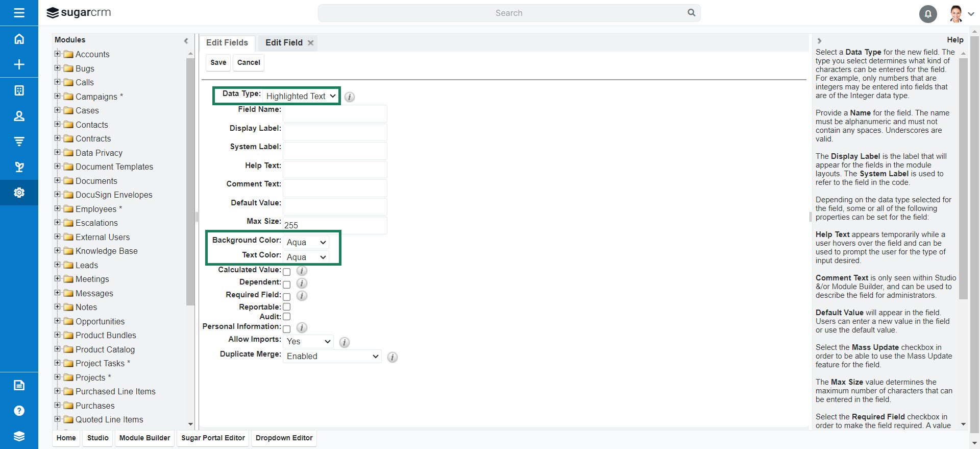Click the Default Value input
The width and height of the screenshot is (980, 449).
coord(335,206)
